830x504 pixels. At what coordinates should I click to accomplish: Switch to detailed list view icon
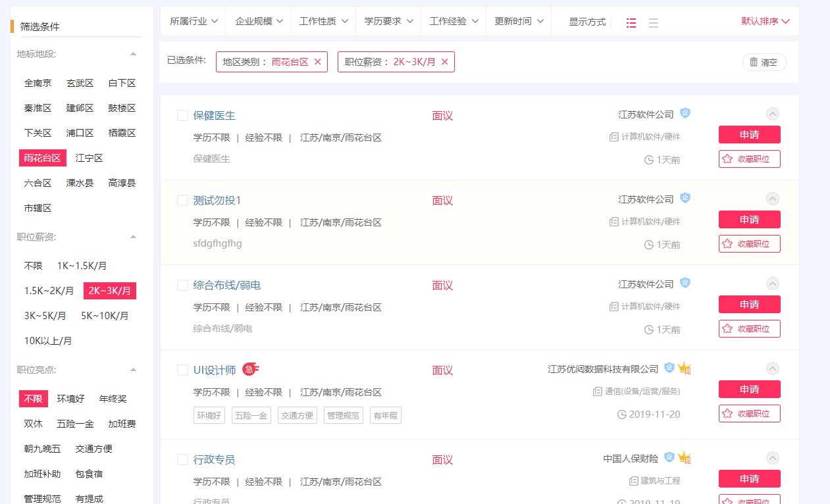point(631,23)
